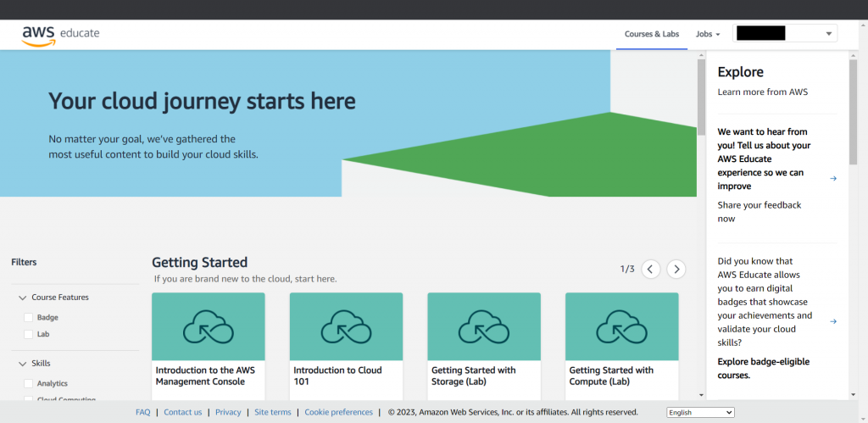Check the Analytics skill checkbox
The width and height of the screenshot is (868, 423).
point(28,383)
